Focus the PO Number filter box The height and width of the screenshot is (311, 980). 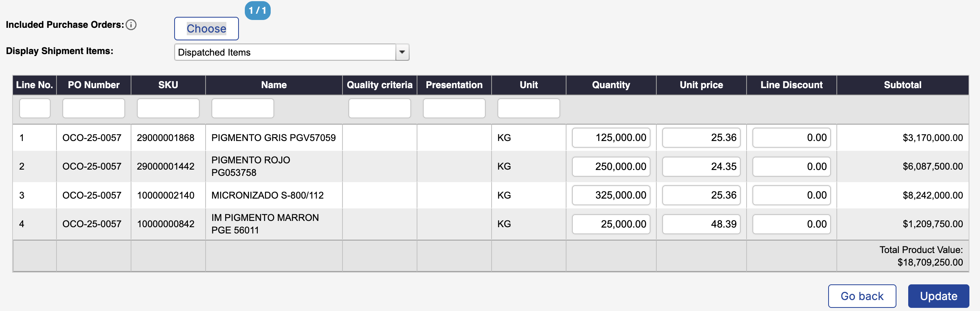point(93,108)
